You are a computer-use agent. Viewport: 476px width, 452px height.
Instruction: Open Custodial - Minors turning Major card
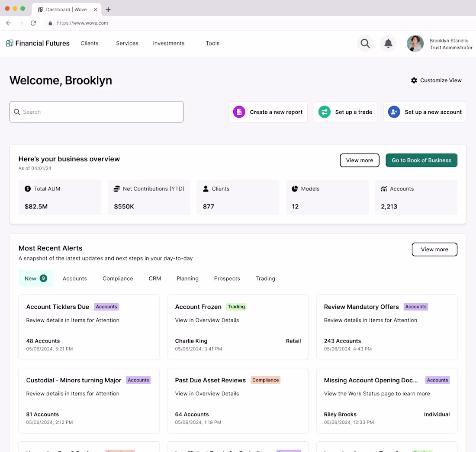point(89,401)
